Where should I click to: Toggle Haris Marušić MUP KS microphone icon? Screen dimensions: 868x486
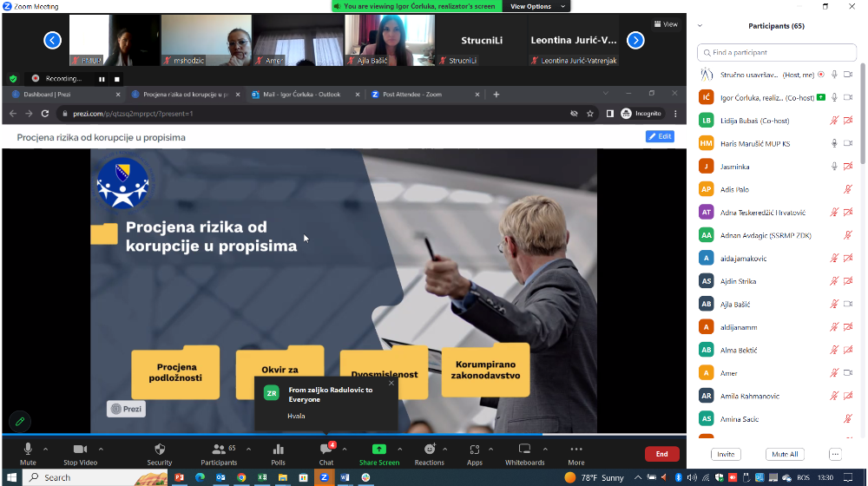click(834, 143)
